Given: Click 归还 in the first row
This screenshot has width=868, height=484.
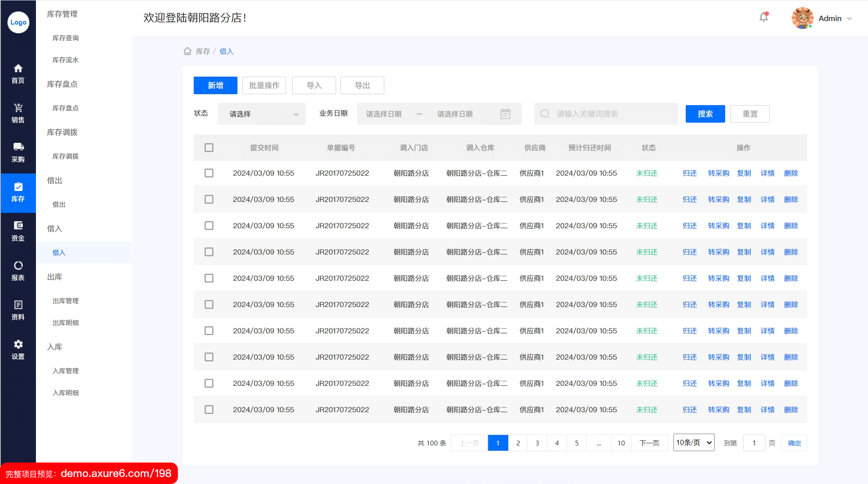Looking at the screenshot, I should pos(690,173).
